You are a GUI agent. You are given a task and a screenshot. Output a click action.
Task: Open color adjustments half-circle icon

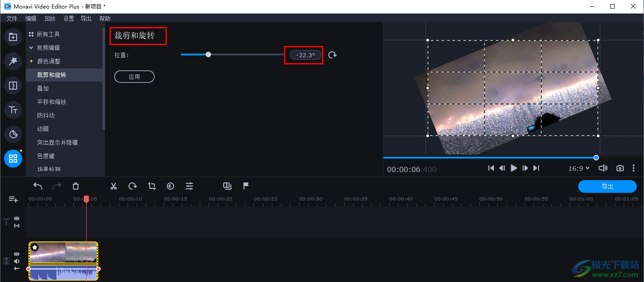(x=170, y=186)
